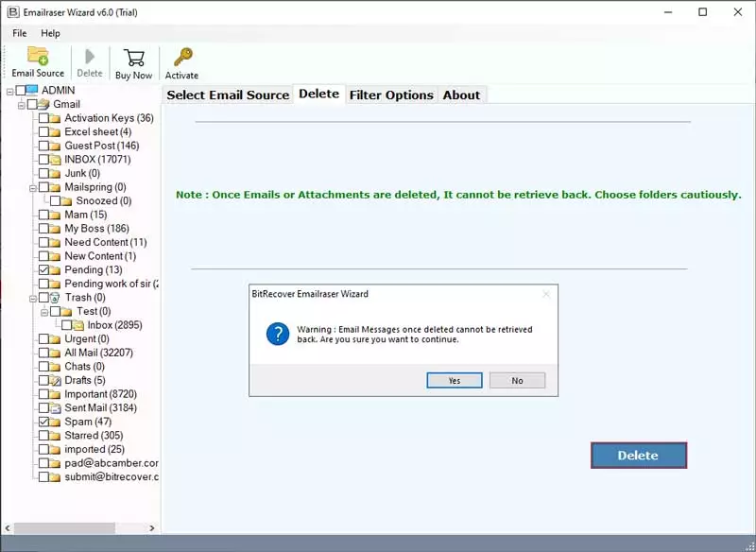Uncheck the Spam (47) folder checkbox
756x552 pixels.
point(43,422)
